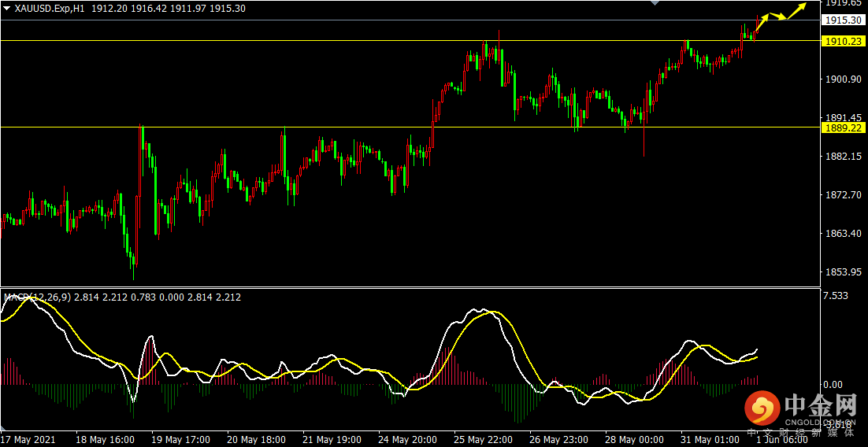868x447 pixels.
Task: Select time axis label 26 May 23:00
Action: [559, 440]
